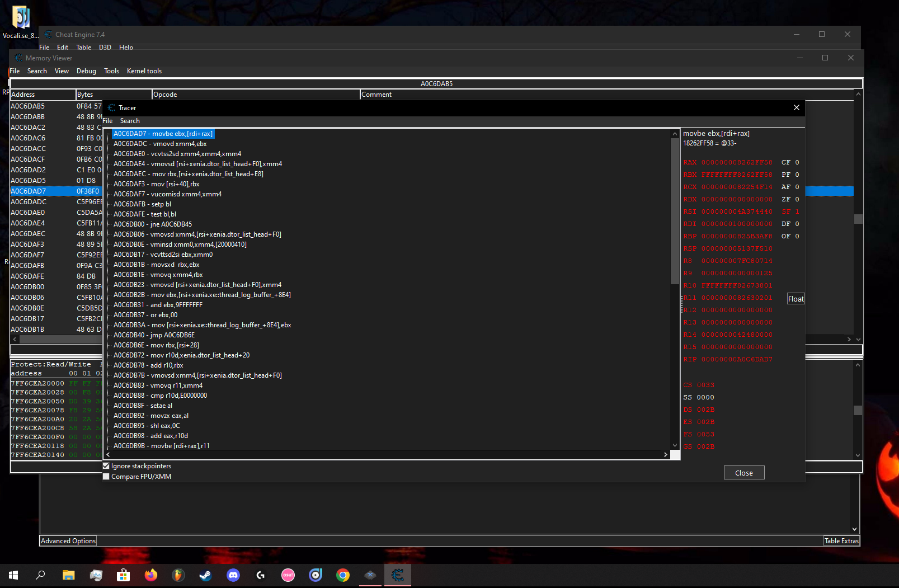
Task: Launch the Xenia emulator from the taskbar
Action: [370, 575]
